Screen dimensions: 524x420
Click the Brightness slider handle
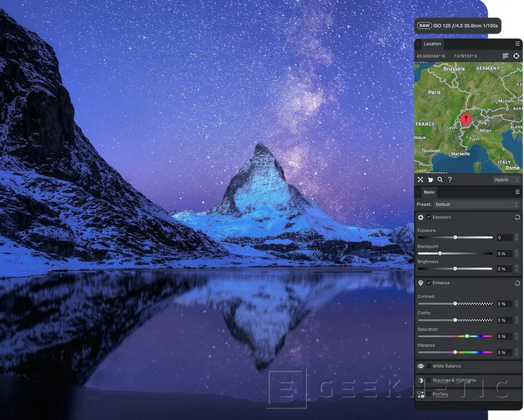click(x=455, y=269)
